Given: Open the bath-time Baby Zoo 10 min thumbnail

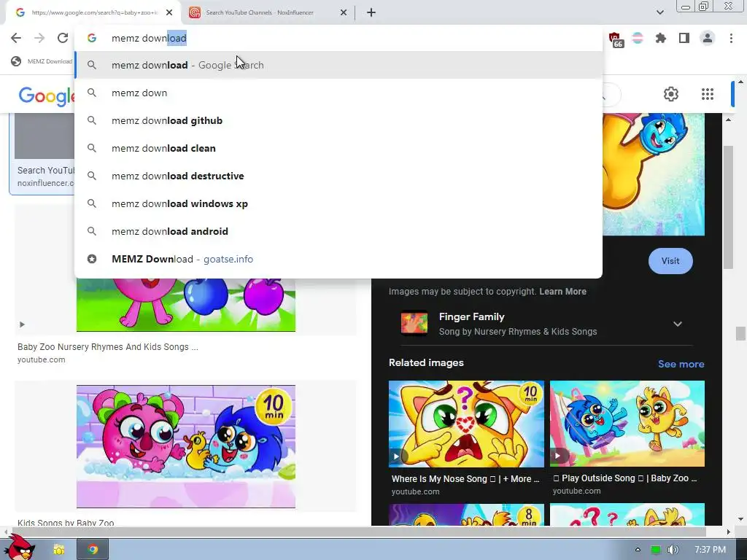Looking at the screenshot, I should pyautogui.click(x=186, y=447).
